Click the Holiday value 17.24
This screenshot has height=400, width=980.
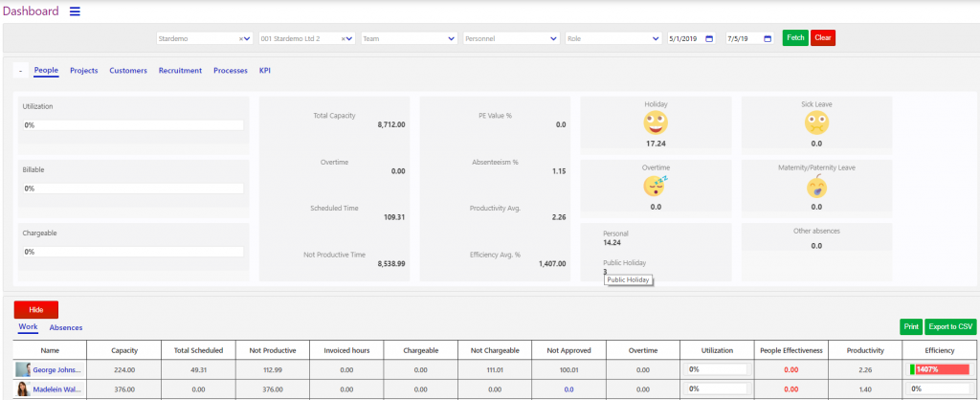click(x=656, y=144)
